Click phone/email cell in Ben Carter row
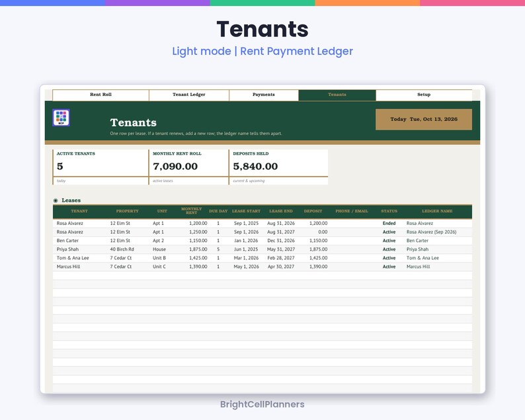 [x=352, y=241]
